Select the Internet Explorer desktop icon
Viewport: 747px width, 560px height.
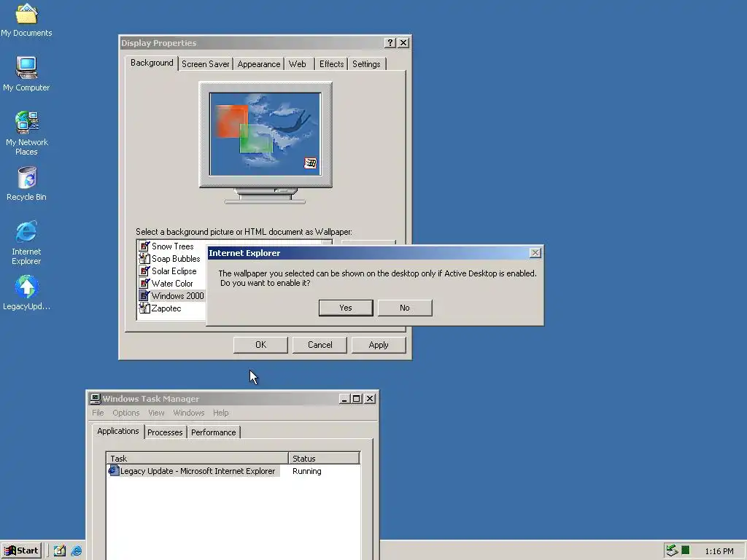[26, 243]
